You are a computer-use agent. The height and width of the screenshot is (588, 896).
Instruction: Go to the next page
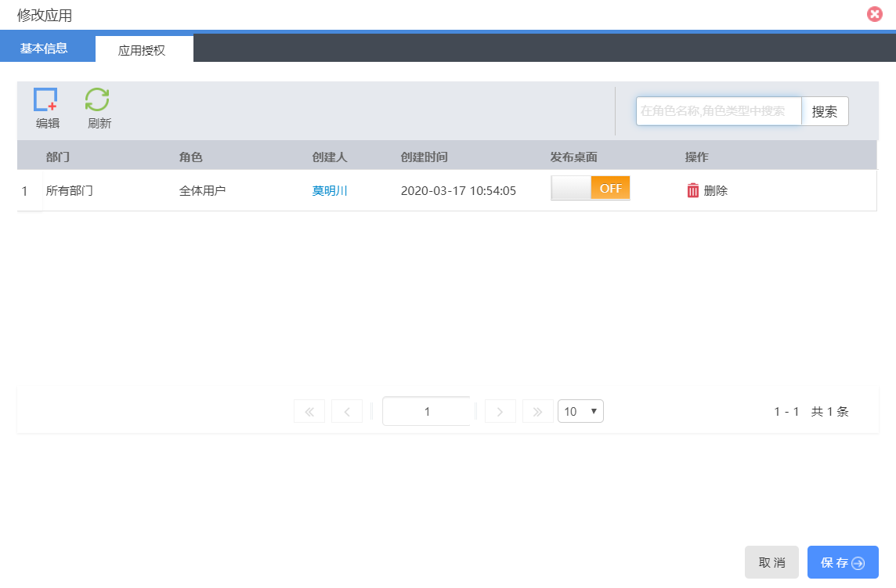(500, 412)
